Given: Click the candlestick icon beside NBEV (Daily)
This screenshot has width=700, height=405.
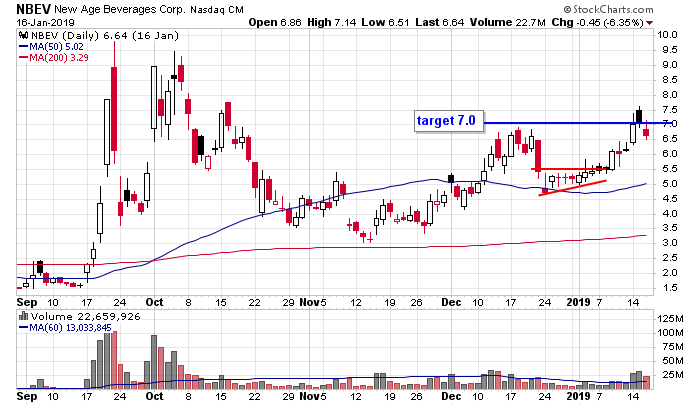Looking at the screenshot, I should coord(23,36).
